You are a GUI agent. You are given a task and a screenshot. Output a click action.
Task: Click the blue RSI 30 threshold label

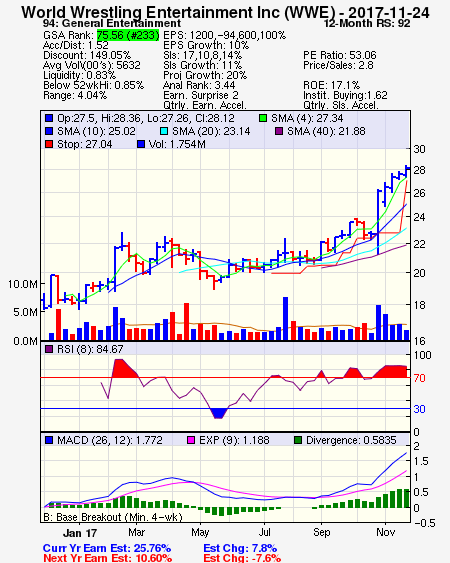click(419, 409)
